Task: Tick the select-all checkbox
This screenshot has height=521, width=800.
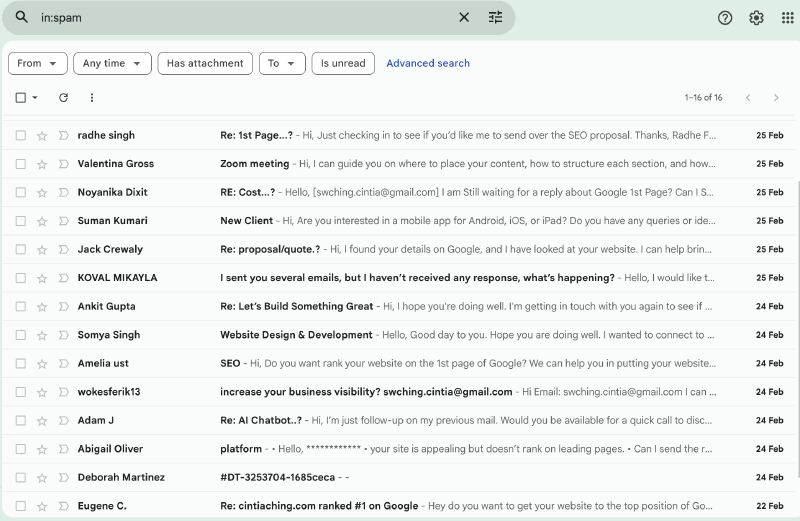Action: (x=20, y=97)
